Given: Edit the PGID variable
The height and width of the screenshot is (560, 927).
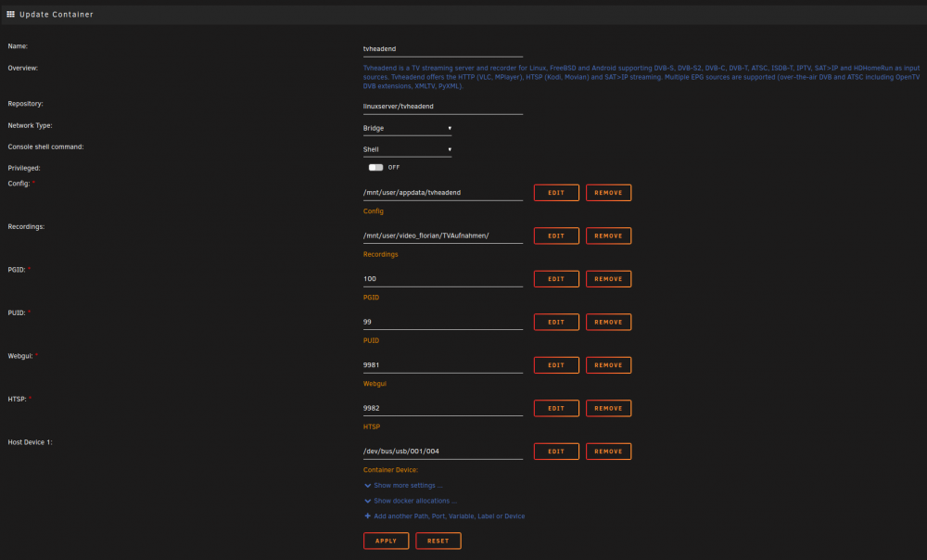Looking at the screenshot, I should [x=556, y=279].
